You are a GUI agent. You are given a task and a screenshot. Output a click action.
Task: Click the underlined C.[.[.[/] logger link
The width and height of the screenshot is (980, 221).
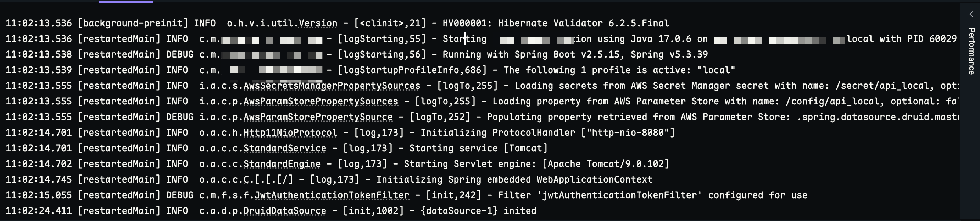click(268, 179)
